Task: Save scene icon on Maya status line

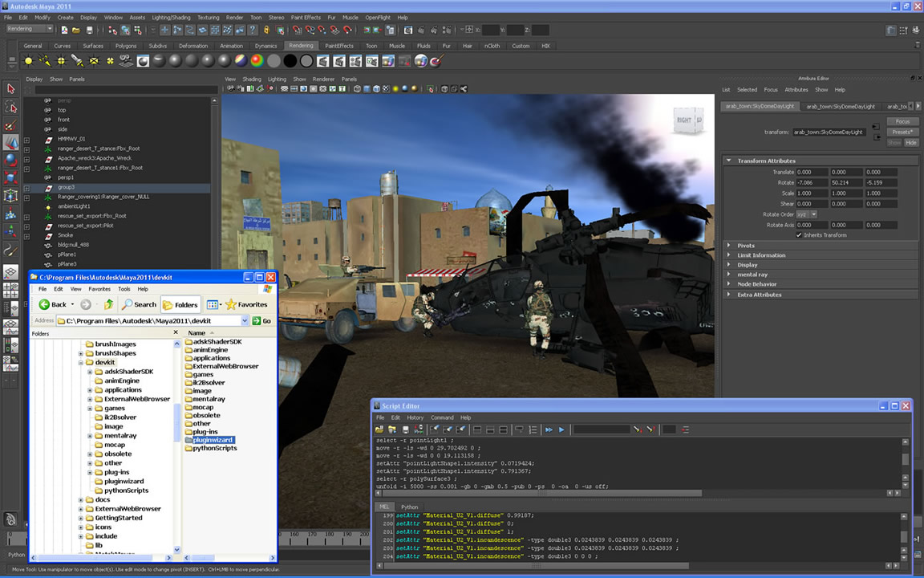Action: (x=90, y=30)
